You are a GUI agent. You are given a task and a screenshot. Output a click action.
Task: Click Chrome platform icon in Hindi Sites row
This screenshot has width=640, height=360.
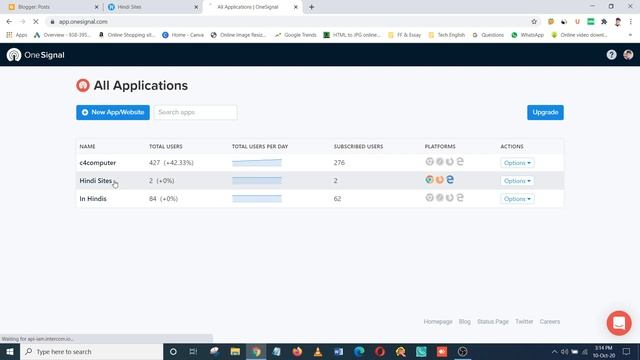tap(429, 180)
